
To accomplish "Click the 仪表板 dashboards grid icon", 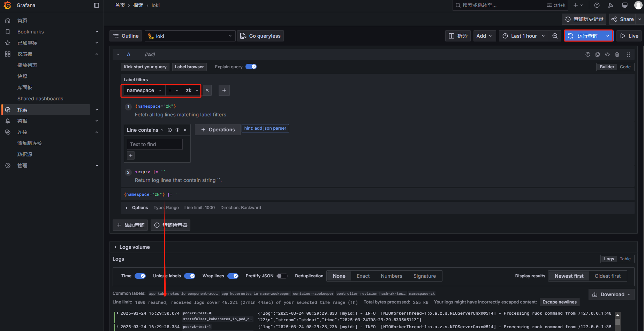I will pyautogui.click(x=8, y=54).
